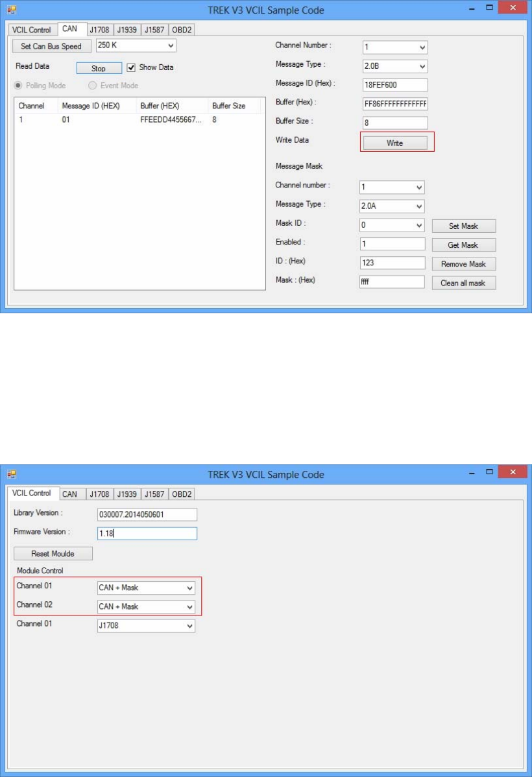Click the Clean all mask button
Screen dimensions: 532x777
pos(464,283)
